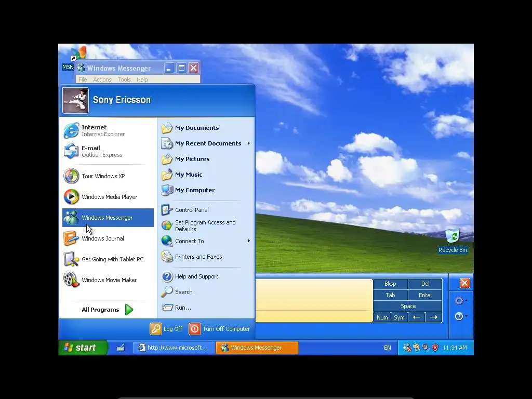The height and width of the screenshot is (399, 532).
Task: Open My Computer
Action: pyautogui.click(x=206, y=190)
